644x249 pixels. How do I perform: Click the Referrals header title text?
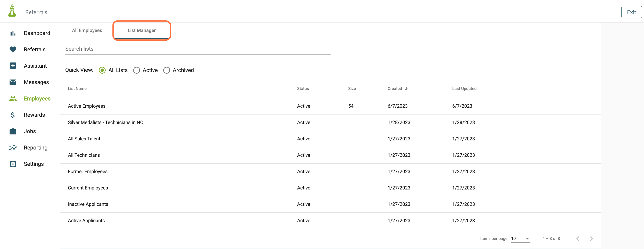click(x=36, y=12)
